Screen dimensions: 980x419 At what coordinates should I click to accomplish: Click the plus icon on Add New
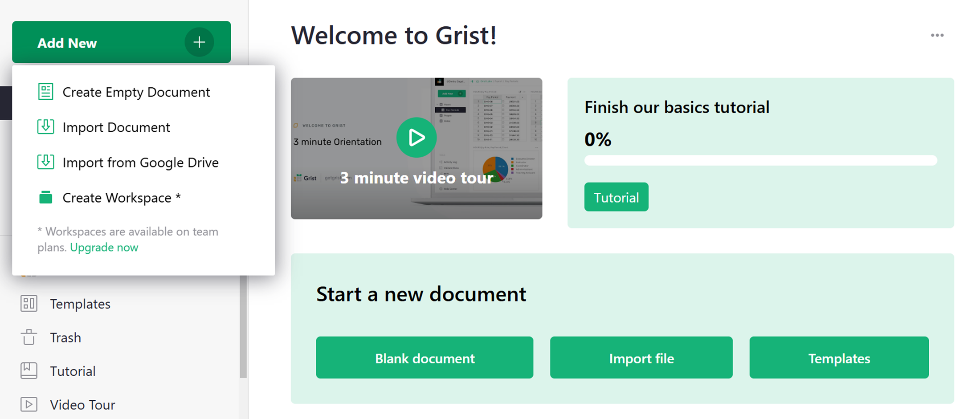(199, 42)
